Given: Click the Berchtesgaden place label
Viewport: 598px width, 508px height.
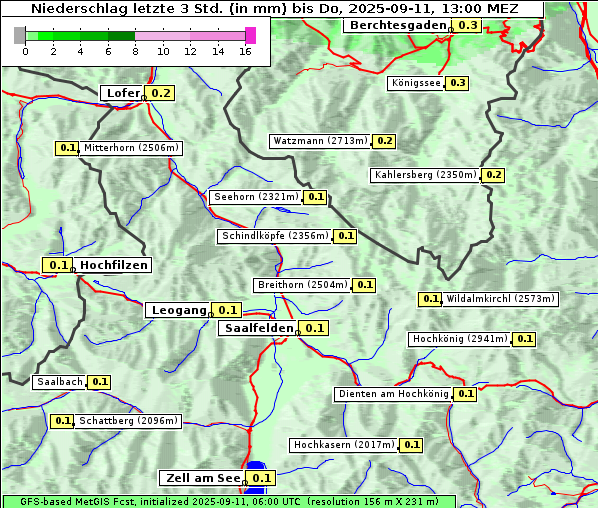Looking at the screenshot, I should (398, 26).
